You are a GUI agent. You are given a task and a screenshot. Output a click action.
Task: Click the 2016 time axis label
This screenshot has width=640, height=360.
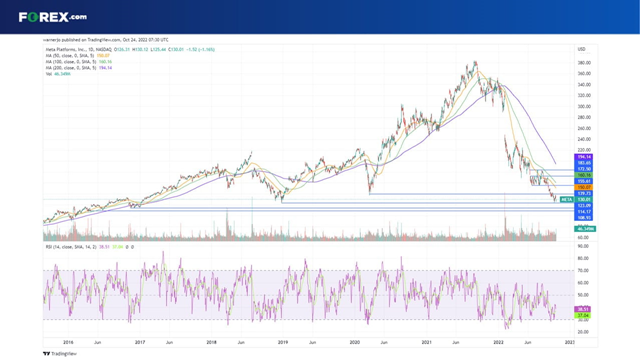pyautogui.click(x=68, y=342)
